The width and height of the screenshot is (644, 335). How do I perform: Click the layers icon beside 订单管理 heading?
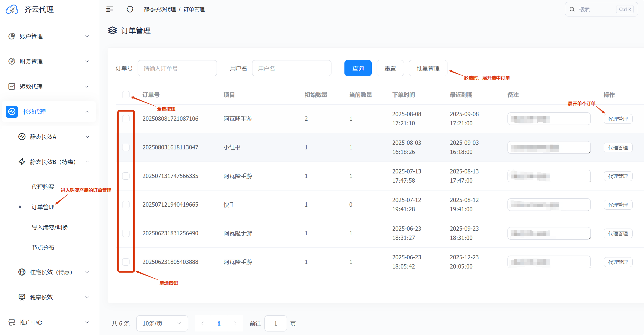(x=112, y=31)
